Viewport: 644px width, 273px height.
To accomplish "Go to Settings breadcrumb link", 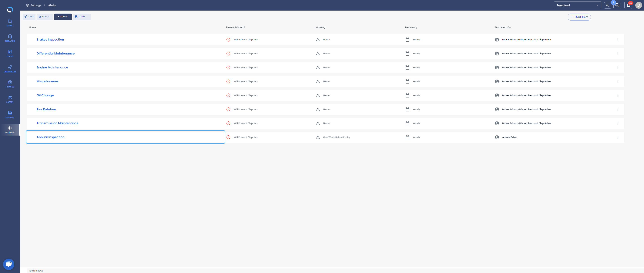I will (33, 5).
